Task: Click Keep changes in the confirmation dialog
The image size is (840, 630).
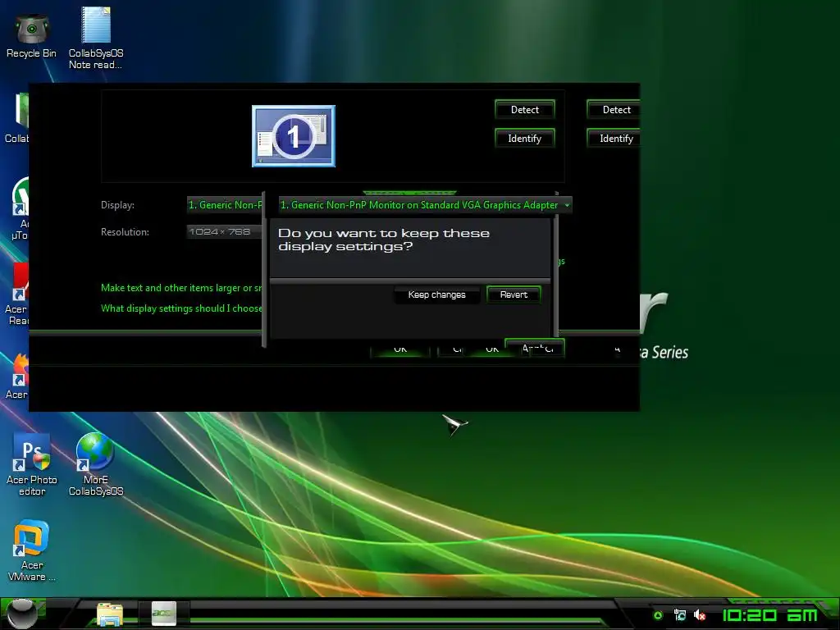Action: (x=436, y=294)
